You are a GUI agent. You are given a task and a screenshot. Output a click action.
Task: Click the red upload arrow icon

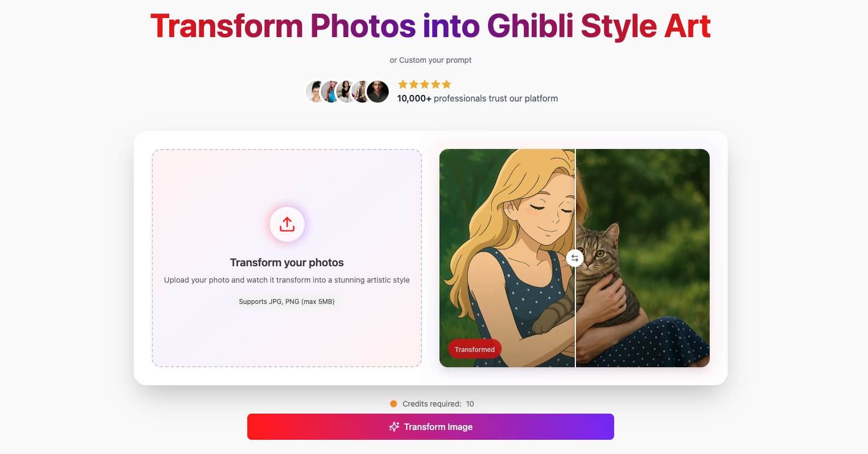tap(287, 224)
